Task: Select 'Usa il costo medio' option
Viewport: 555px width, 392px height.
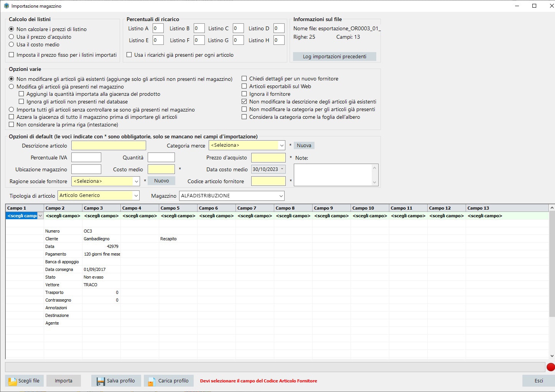Action: (x=12, y=44)
